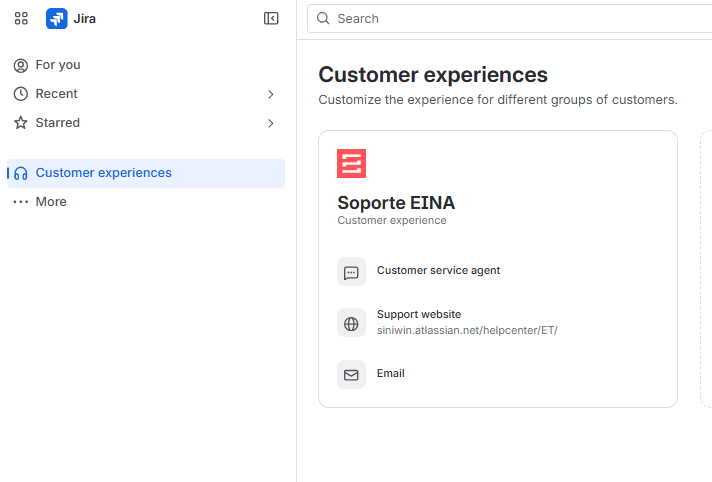Viewport: 712px width, 482px height.
Task: Click the Soporte EINA red logo
Action: [351, 164]
